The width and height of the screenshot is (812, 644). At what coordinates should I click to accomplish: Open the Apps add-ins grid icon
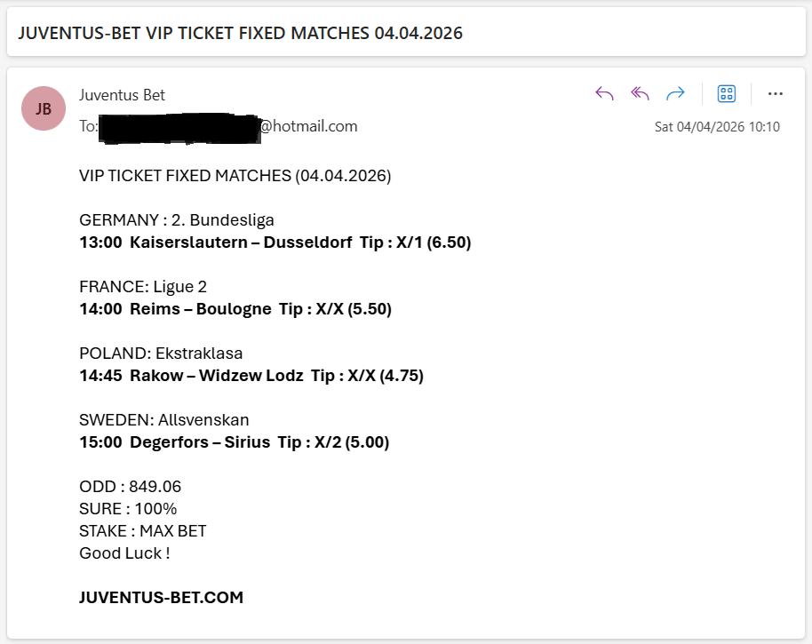click(x=727, y=94)
